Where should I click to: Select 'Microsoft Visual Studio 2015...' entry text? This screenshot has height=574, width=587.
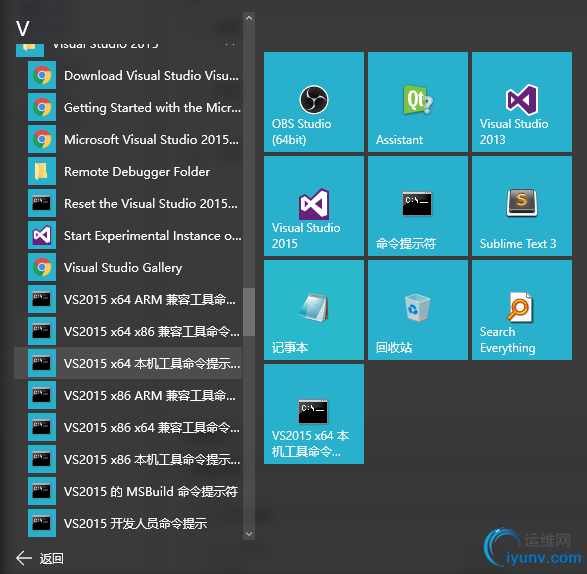point(151,140)
